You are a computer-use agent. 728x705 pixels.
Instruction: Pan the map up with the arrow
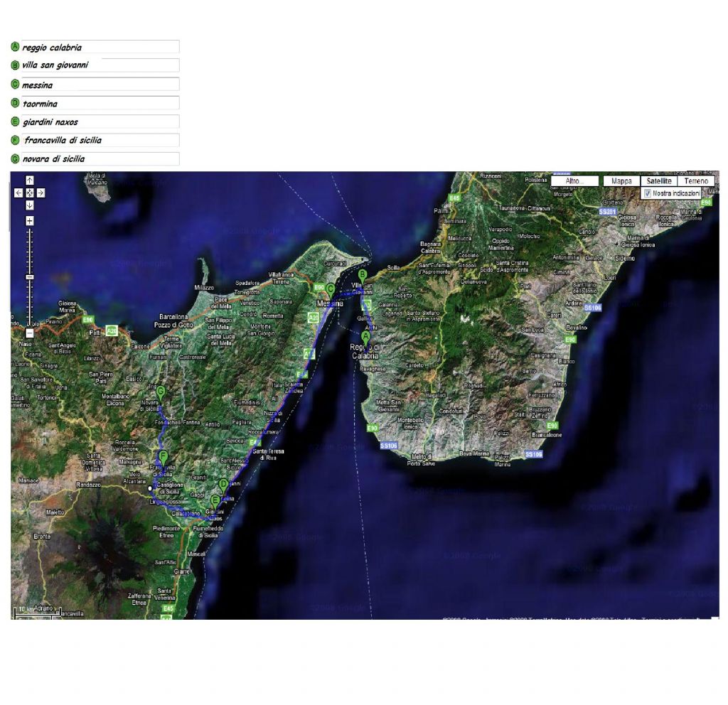pos(29,181)
